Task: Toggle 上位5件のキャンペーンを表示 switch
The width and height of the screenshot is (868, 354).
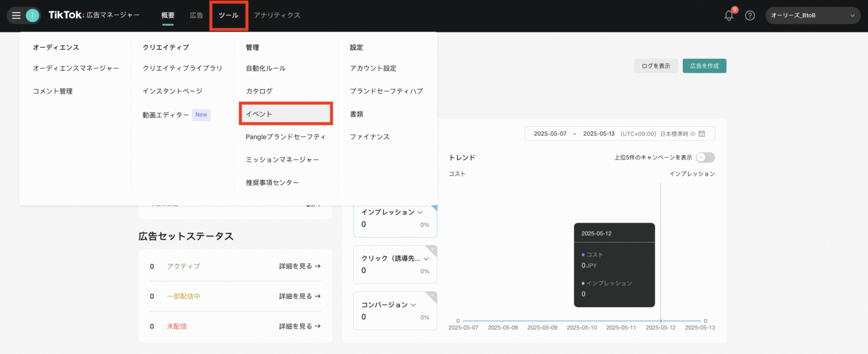Action: click(705, 157)
